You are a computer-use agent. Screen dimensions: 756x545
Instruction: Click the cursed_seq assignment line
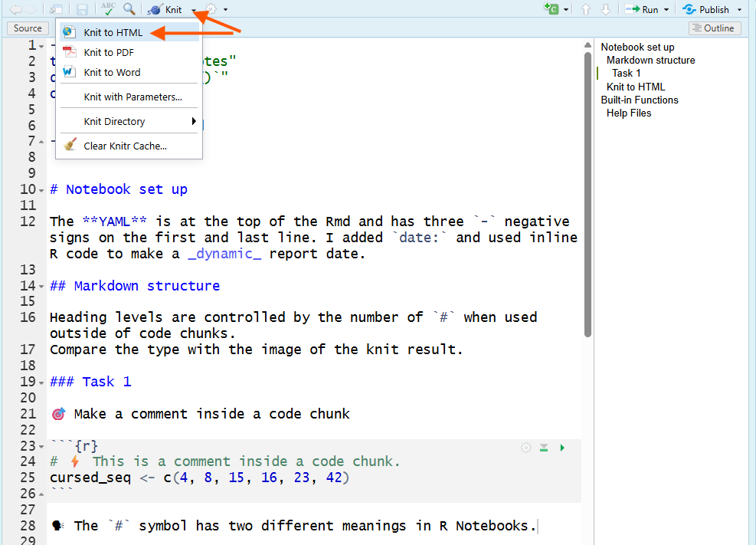click(199, 478)
